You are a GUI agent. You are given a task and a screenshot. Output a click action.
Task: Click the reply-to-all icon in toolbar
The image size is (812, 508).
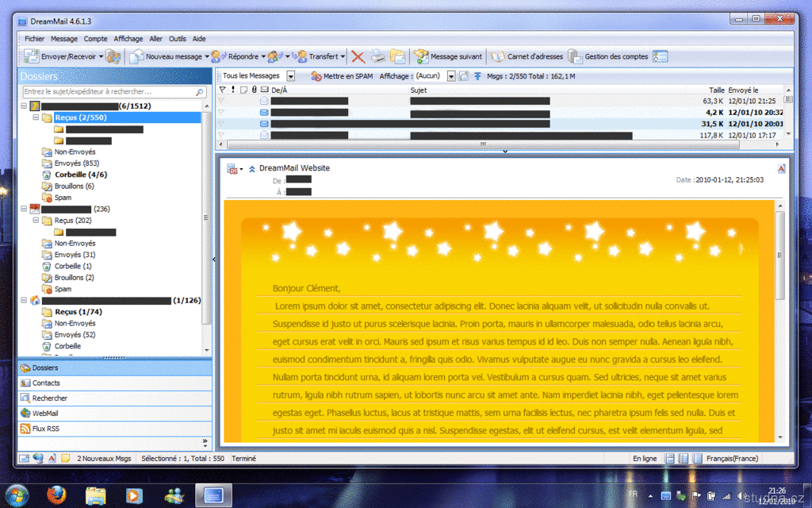pyautogui.click(x=275, y=56)
